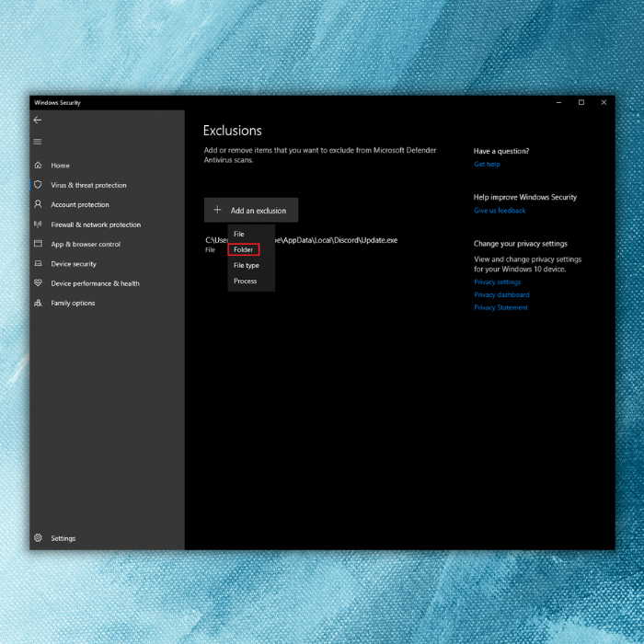The width and height of the screenshot is (644, 644).
Task: Click the Add an exclusion button
Action: pyautogui.click(x=251, y=211)
